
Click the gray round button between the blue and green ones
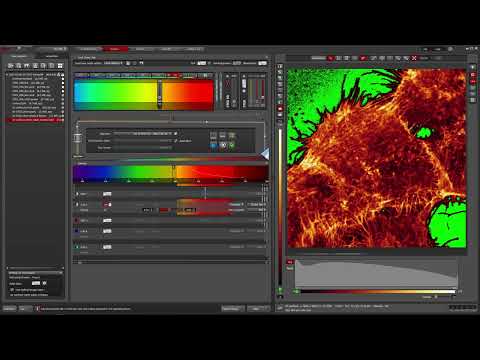pos(223,145)
